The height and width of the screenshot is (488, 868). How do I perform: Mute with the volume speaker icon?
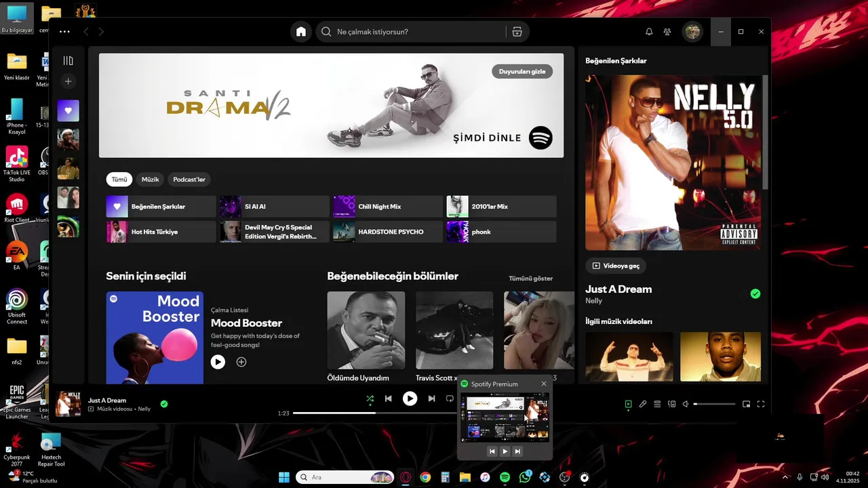point(686,404)
